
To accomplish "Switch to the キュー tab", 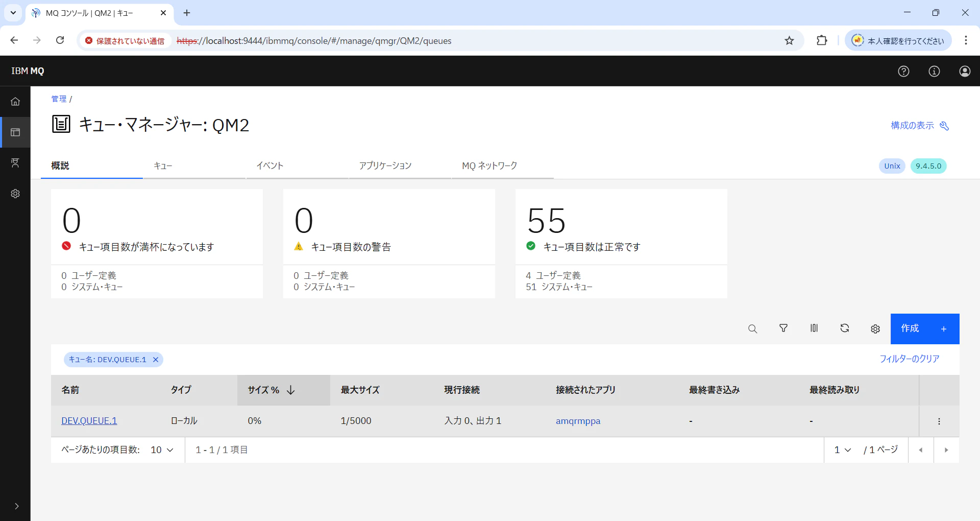I will pyautogui.click(x=194, y=165).
